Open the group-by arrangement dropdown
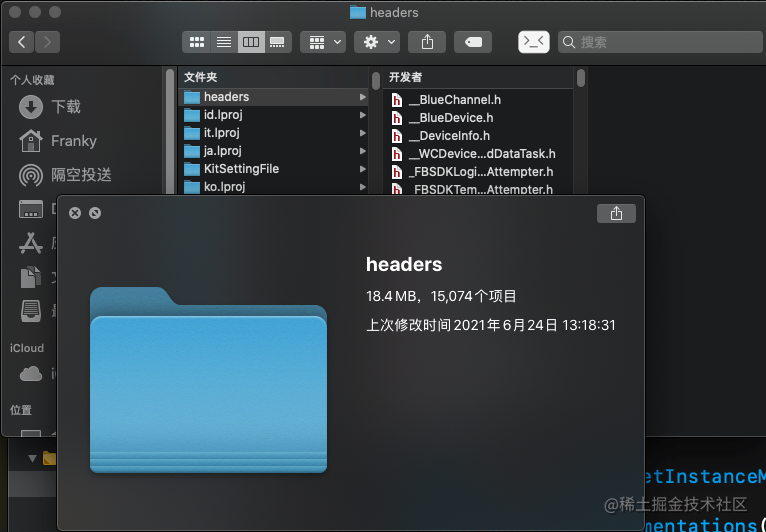This screenshot has height=532, width=766. (x=323, y=42)
